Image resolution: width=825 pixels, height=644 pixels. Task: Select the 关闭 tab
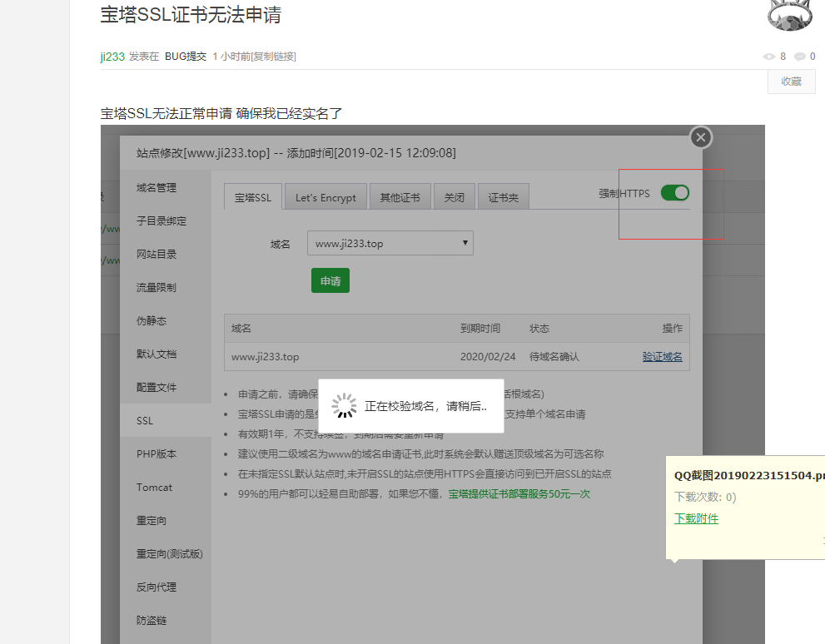click(455, 197)
